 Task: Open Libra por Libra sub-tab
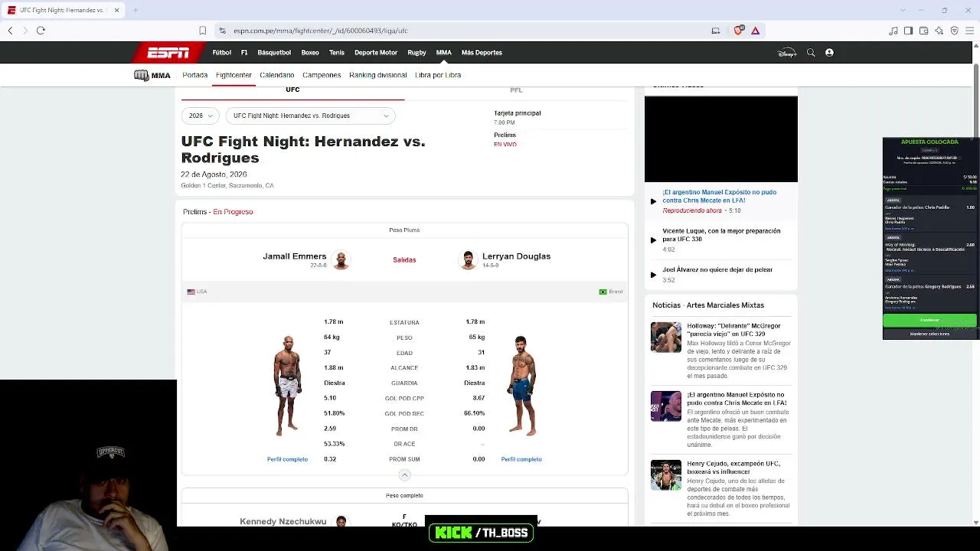click(438, 75)
